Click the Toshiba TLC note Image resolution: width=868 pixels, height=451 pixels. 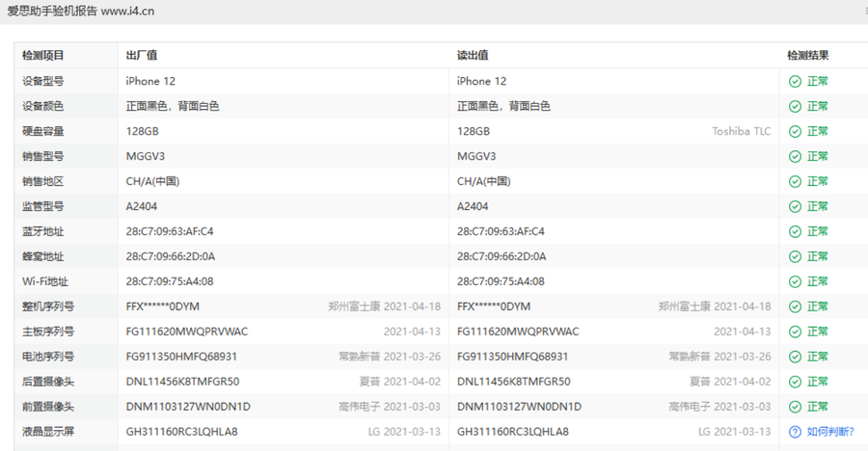tap(742, 132)
